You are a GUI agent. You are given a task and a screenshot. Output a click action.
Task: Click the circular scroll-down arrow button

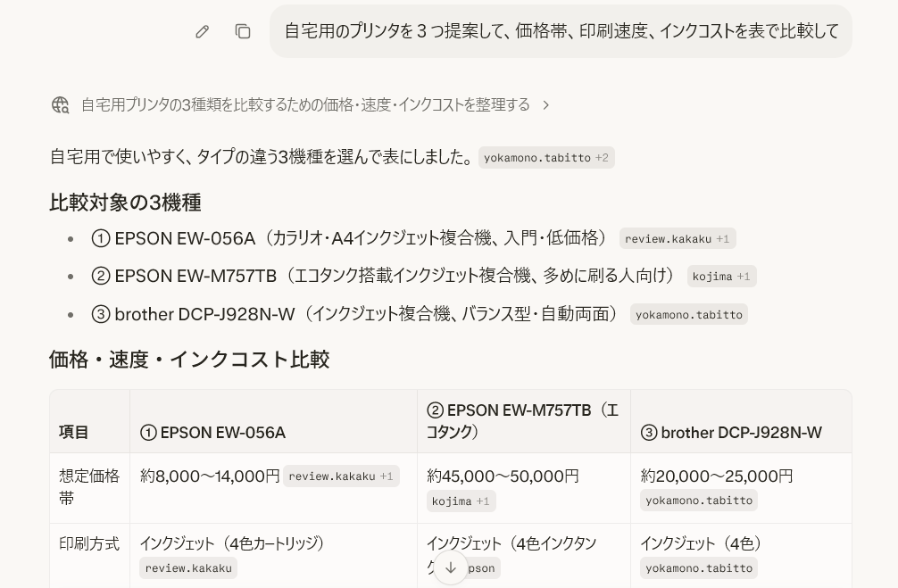pos(451,567)
